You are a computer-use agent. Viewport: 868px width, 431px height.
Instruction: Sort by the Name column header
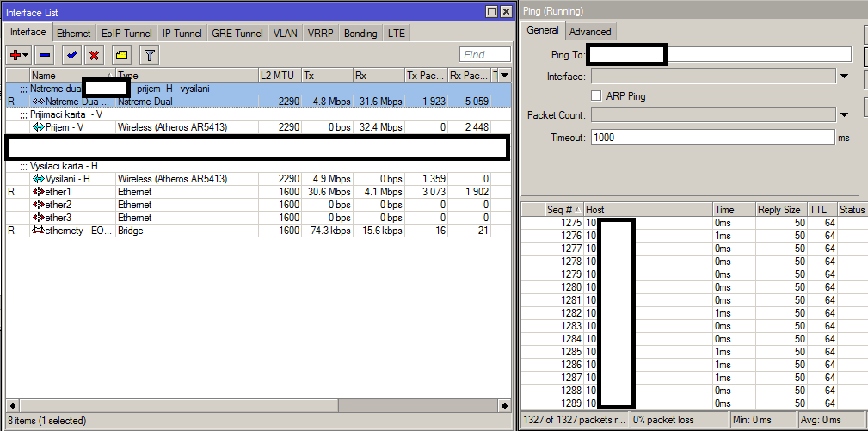click(72, 75)
